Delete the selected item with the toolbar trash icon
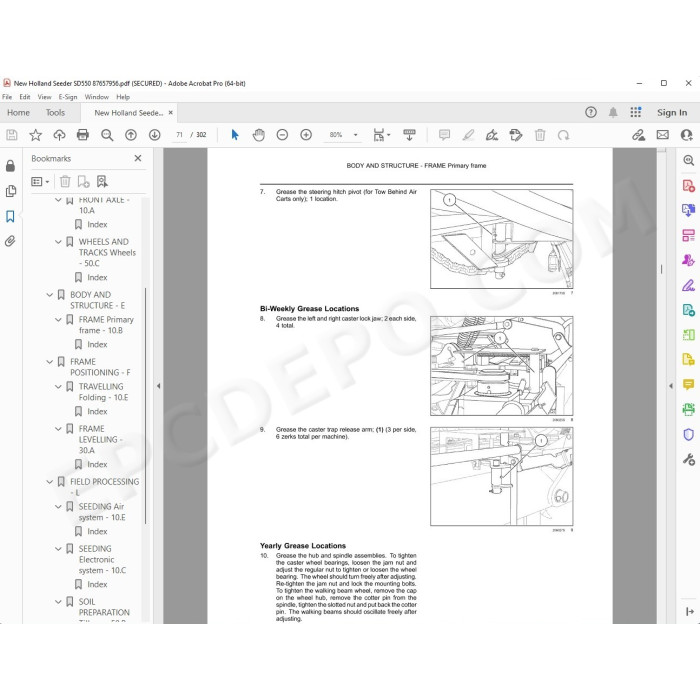Screen dimensions: 700x700 coord(540,135)
